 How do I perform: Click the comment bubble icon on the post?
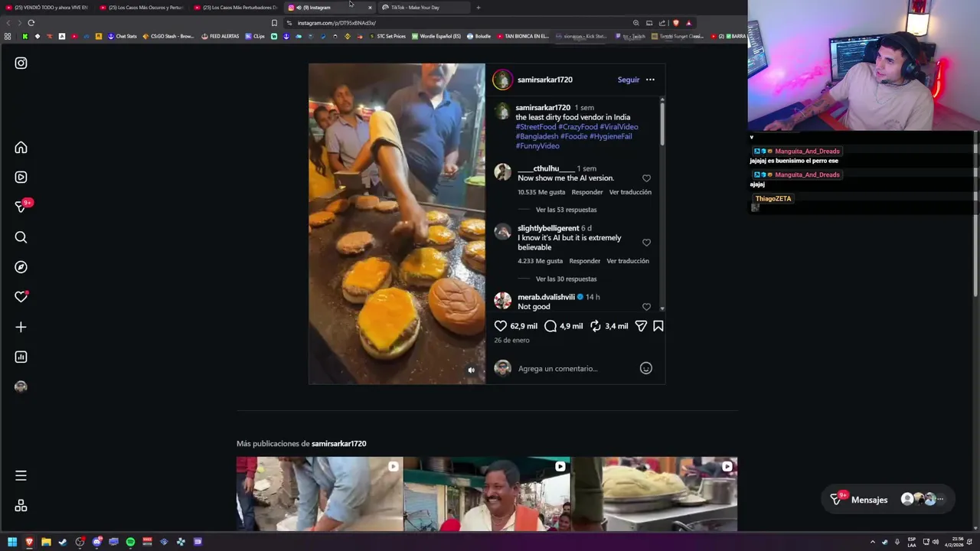(x=550, y=326)
